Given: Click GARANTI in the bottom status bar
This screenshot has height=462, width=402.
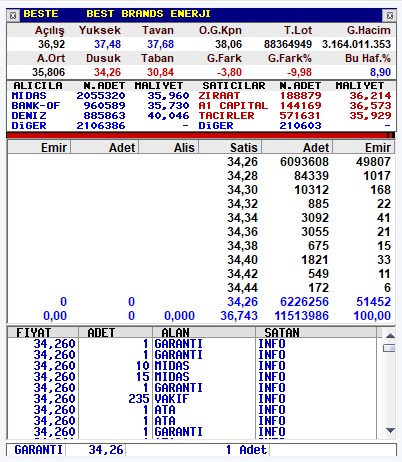Looking at the screenshot, I should pyautogui.click(x=38, y=450).
